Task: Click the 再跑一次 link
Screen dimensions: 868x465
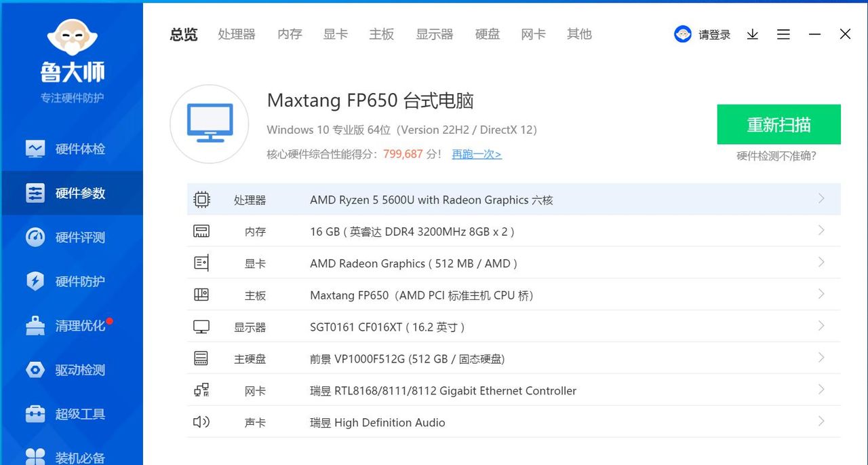Action: (477, 155)
